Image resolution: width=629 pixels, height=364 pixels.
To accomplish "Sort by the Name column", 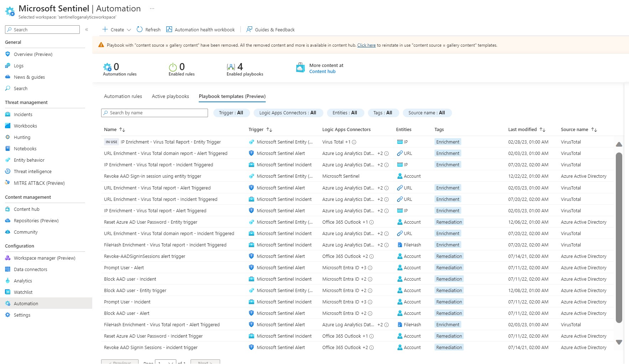I will (114, 130).
